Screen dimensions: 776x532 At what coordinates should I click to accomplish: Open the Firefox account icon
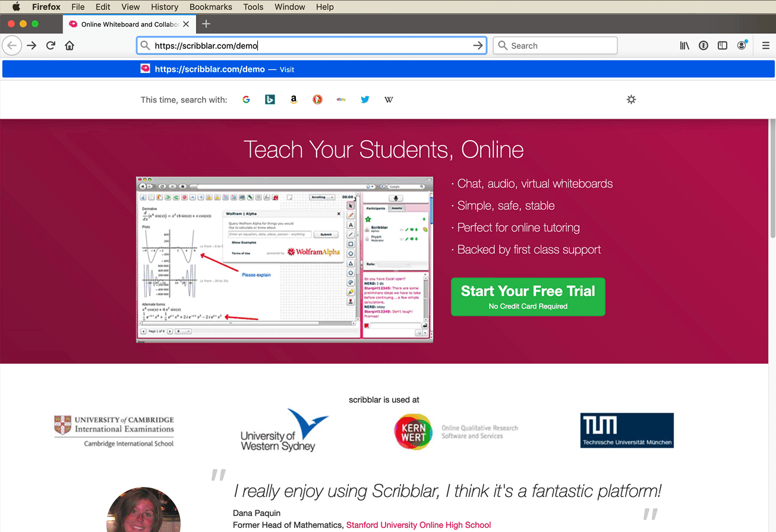tap(742, 45)
